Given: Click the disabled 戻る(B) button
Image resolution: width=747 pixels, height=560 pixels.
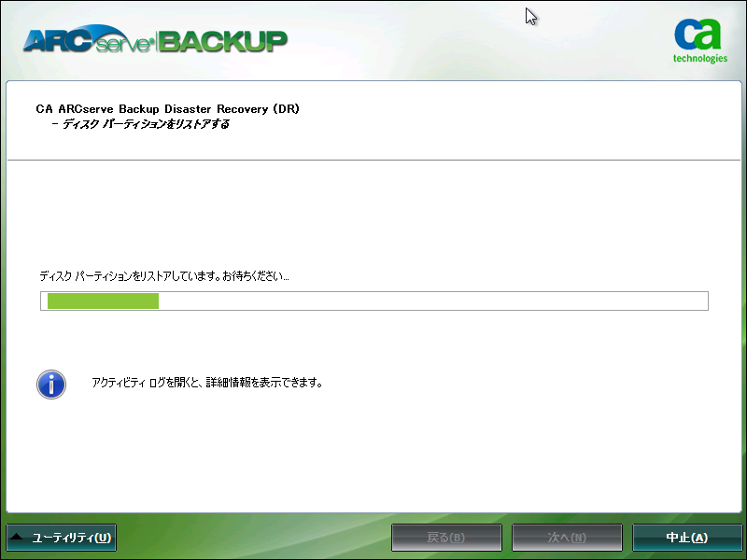Looking at the screenshot, I should (x=445, y=537).
